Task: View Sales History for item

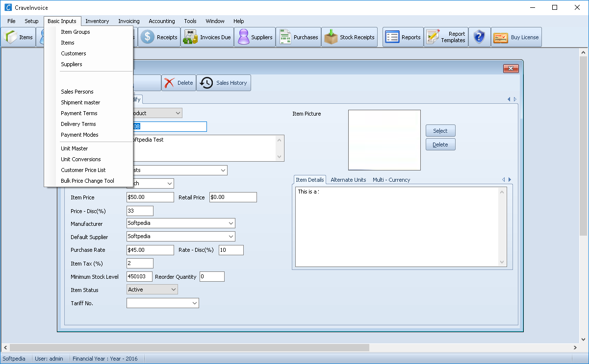Action: 224,83
